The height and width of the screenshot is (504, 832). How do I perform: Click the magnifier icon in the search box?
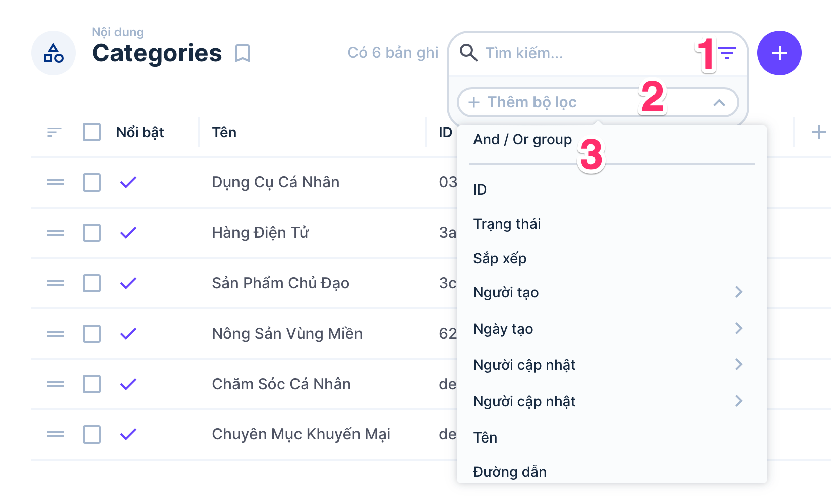coord(469,53)
